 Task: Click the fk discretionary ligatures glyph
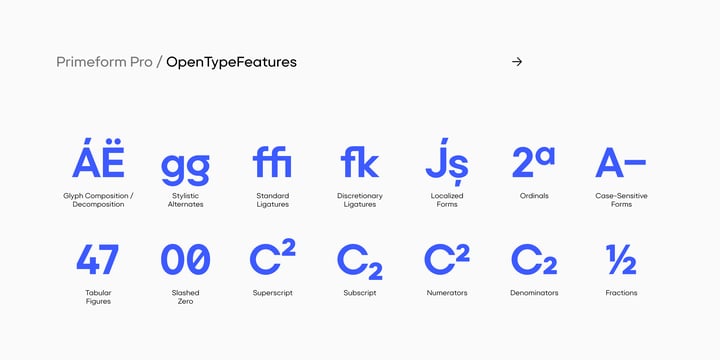[360, 162]
